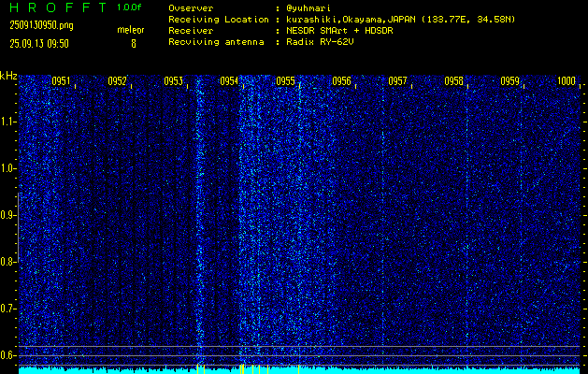Select the 0952 time marker
The image size is (588, 374).
117,81
